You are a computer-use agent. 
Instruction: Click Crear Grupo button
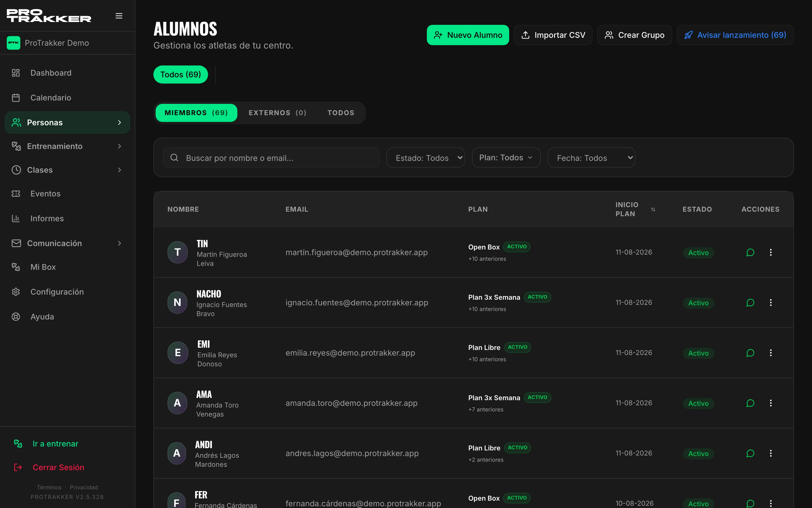pyautogui.click(x=634, y=35)
